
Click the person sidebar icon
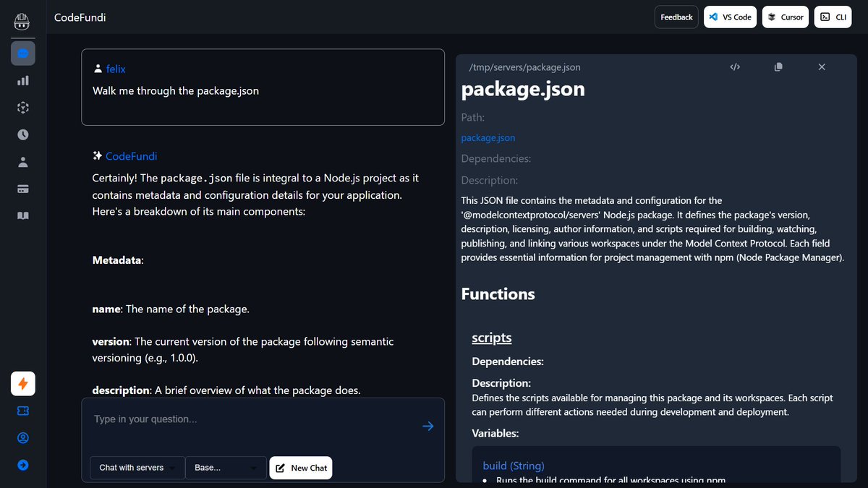point(23,162)
